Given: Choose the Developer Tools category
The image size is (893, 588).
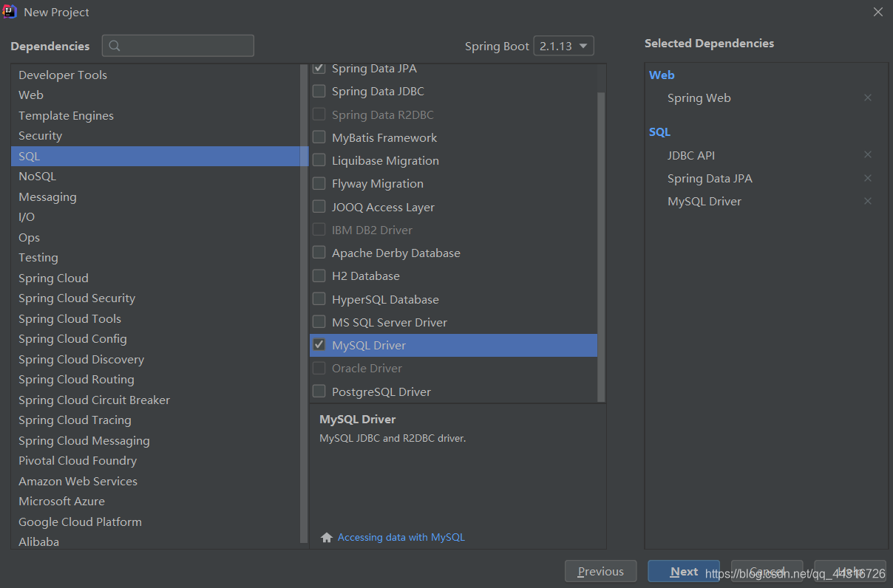Looking at the screenshot, I should (x=63, y=75).
